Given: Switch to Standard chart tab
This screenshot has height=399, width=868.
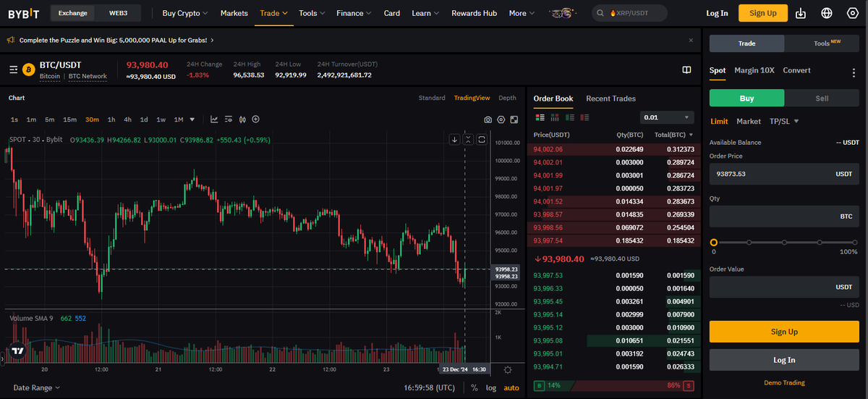Looking at the screenshot, I should point(432,98).
